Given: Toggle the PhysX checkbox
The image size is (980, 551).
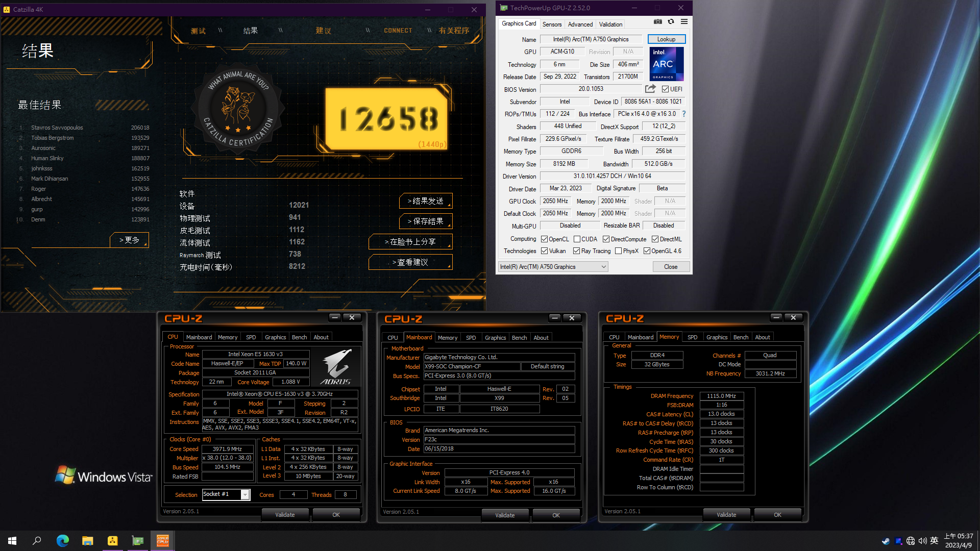Looking at the screenshot, I should (x=618, y=251).
